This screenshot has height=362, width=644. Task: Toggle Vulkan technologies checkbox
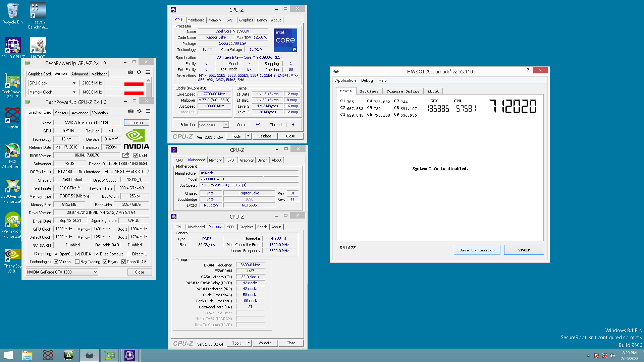pos(56,262)
